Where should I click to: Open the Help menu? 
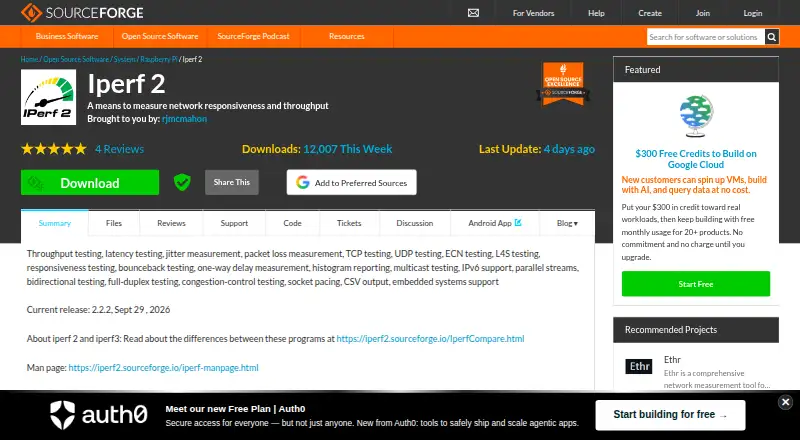(x=596, y=13)
